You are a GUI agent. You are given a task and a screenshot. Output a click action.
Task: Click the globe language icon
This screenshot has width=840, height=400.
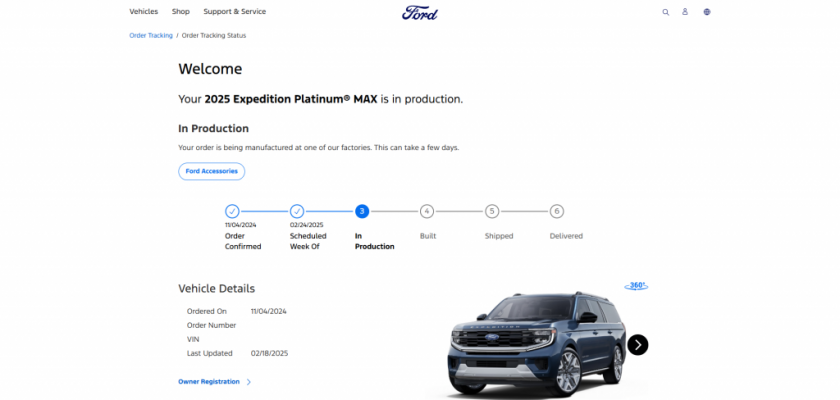707,12
